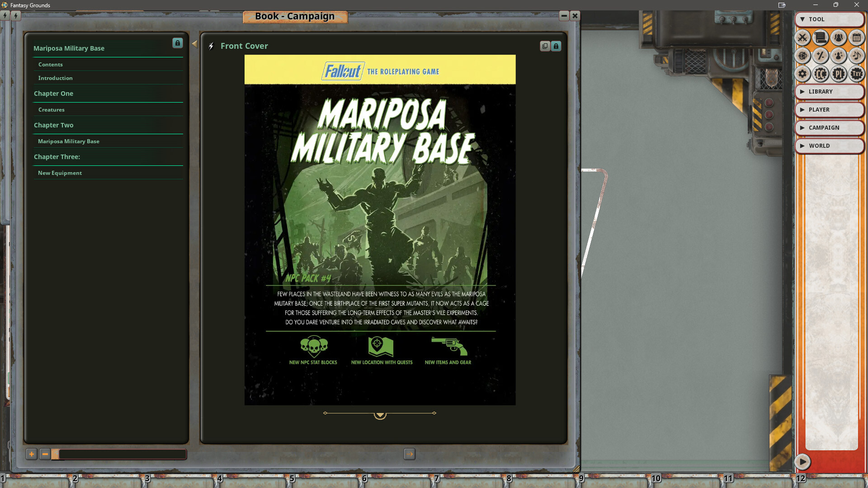
Task: Open the Effects tool icon
Action: (x=839, y=56)
